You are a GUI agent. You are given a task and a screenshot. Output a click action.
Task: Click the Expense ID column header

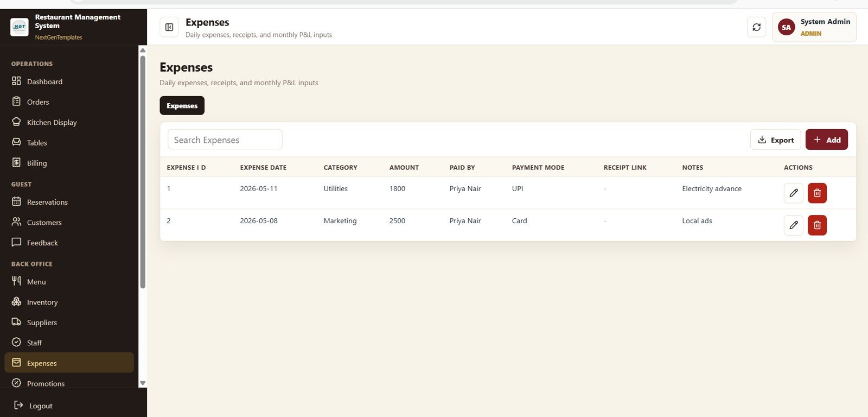186,167
